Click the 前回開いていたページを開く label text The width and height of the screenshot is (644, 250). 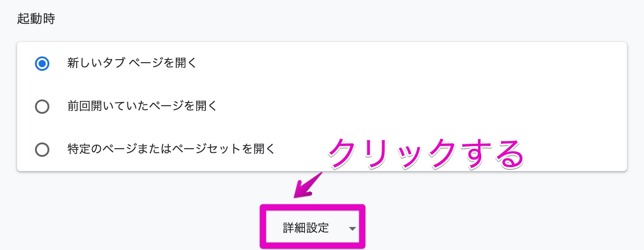pos(142,106)
